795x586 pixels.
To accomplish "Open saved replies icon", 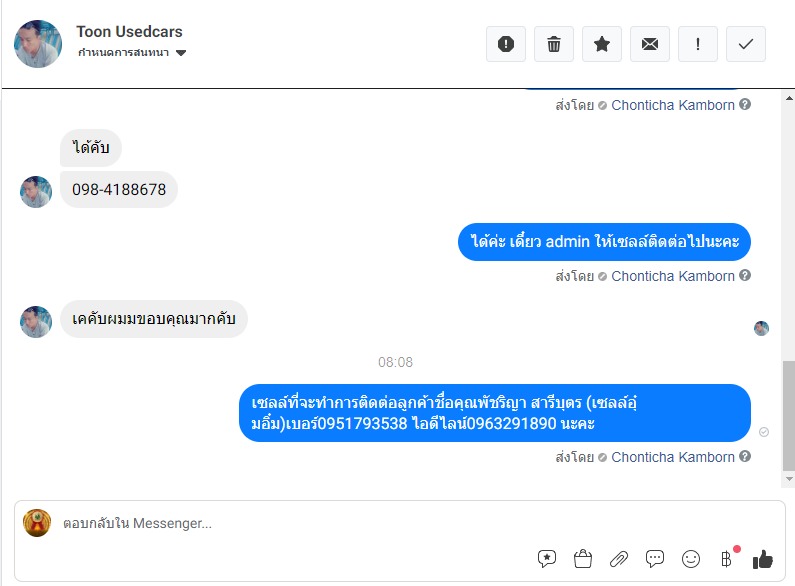I will coord(547,559).
